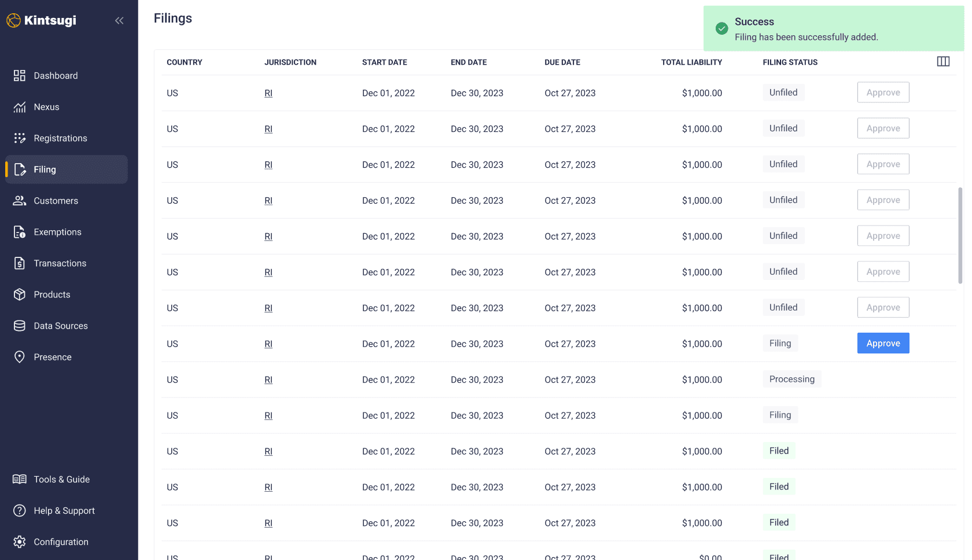The width and height of the screenshot is (972, 560).
Task: Open Configuration settings
Action: click(67, 541)
